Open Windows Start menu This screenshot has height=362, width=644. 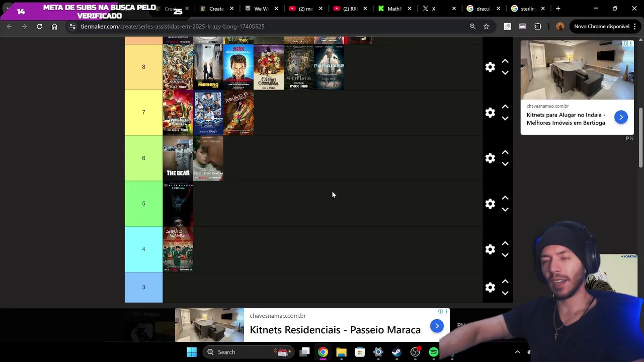tap(192, 352)
